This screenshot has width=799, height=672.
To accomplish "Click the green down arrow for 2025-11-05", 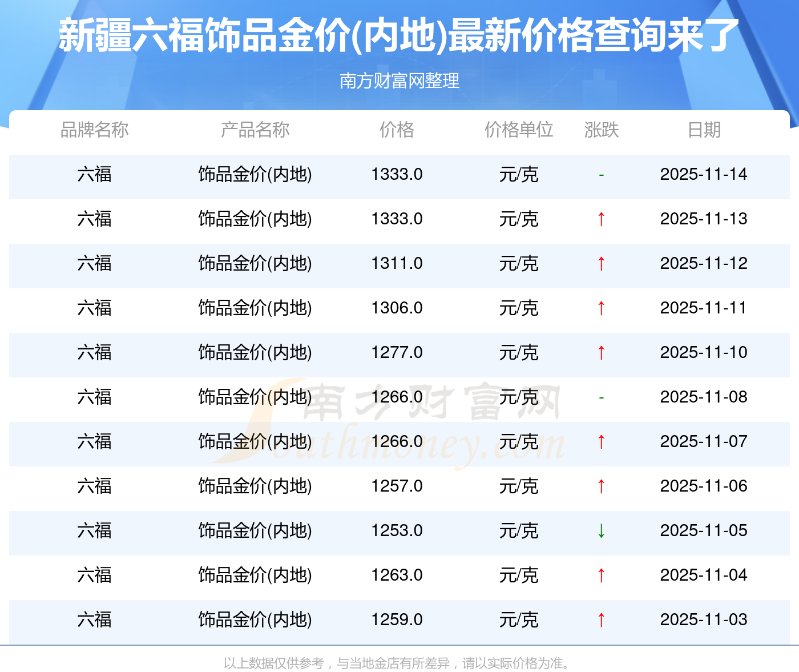I will tap(601, 530).
